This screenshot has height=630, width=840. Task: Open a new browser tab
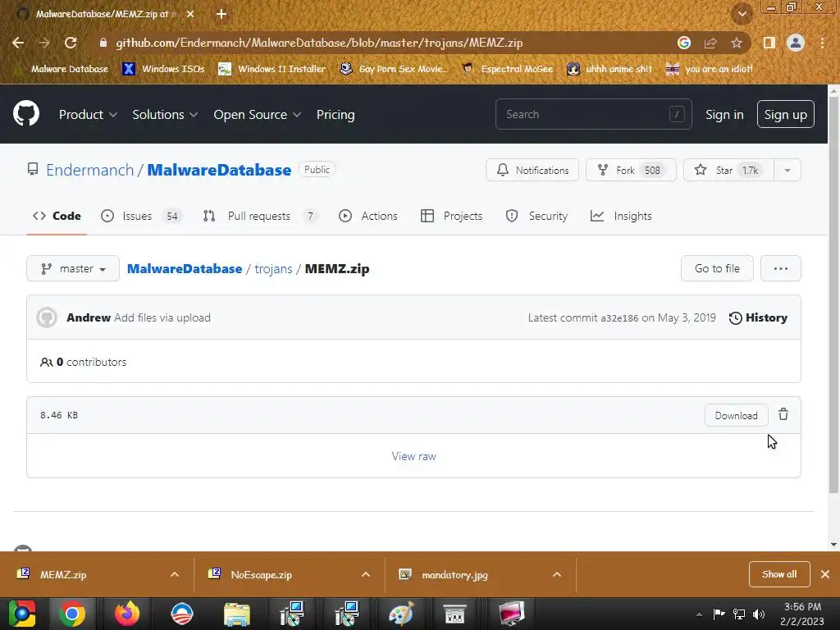(x=221, y=15)
